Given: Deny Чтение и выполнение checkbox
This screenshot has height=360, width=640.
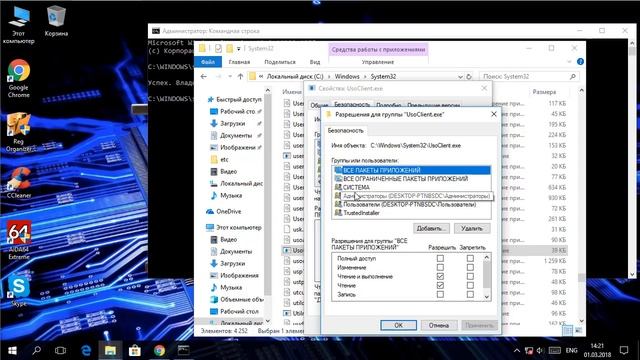Looking at the screenshot, I should click(470, 276).
